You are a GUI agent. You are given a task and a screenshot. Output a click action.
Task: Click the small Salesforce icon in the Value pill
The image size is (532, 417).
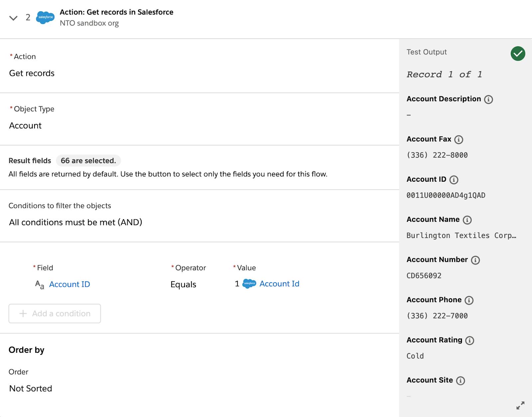pos(249,284)
